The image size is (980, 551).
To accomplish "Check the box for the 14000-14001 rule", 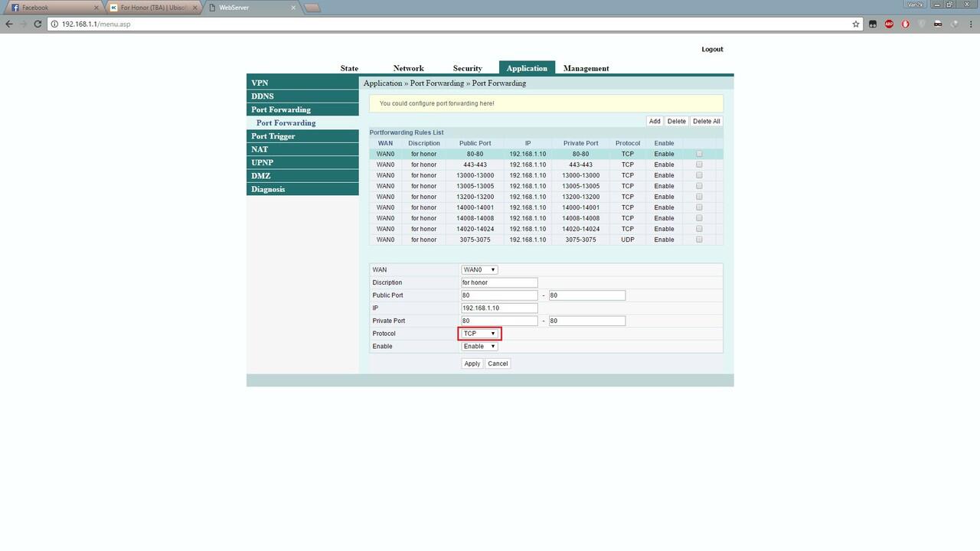I will [699, 207].
